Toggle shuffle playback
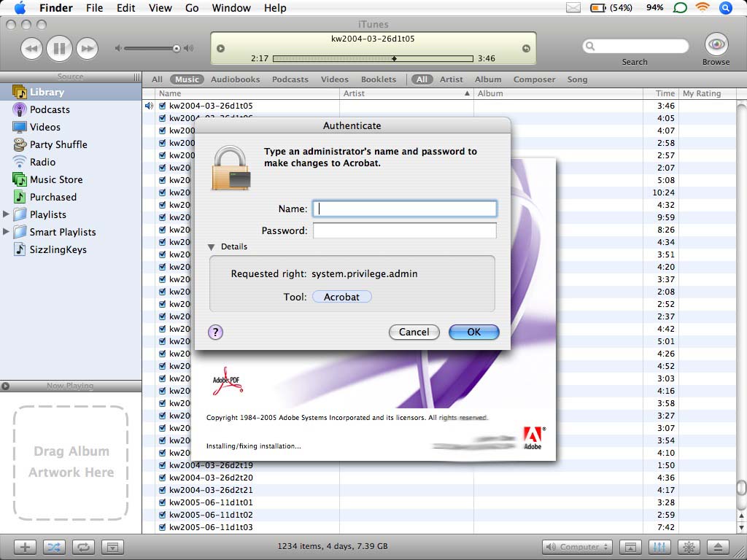Viewport: 747px width, 560px height. click(x=54, y=547)
